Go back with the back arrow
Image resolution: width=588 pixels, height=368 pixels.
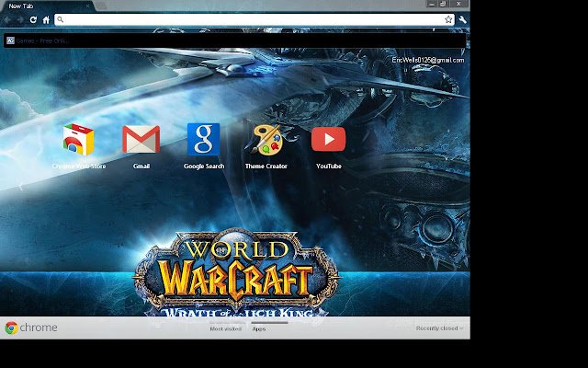[x=7, y=19]
